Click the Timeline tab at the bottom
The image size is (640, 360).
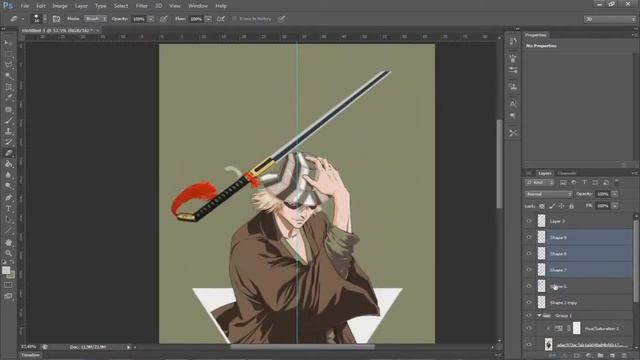tap(30, 355)
